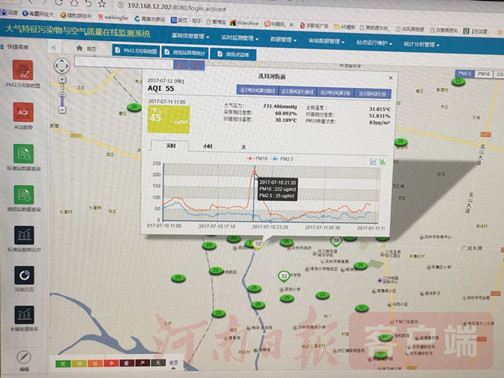Expand the rightmost top navigation dropdown menu
504x378 pixels.
pyautogui.click(x=421, y=44)
